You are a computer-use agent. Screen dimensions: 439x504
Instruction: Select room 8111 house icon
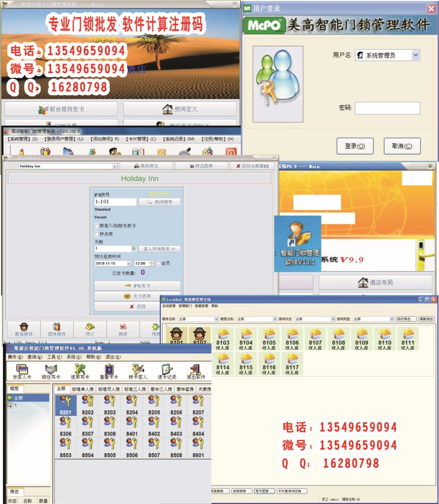408,339
